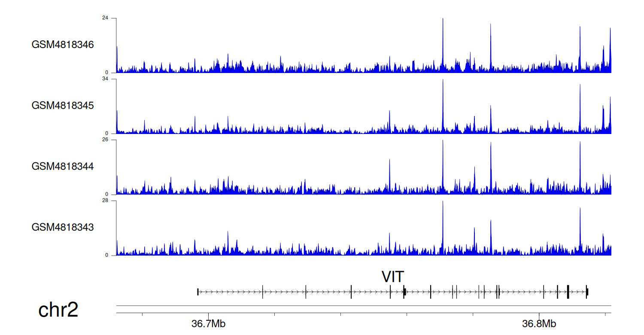This screenshot has width=644, height=335.
Task: Click y-axis maximum value 24
Action: point(105,18)
